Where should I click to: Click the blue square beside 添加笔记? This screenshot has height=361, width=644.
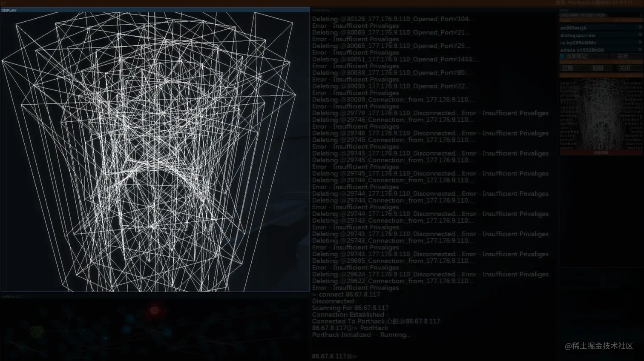pyautogui.click(x=562, y=56)
